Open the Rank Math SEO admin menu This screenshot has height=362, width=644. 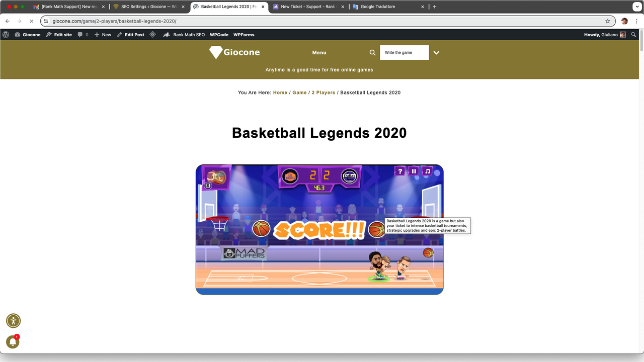point(184,35)
